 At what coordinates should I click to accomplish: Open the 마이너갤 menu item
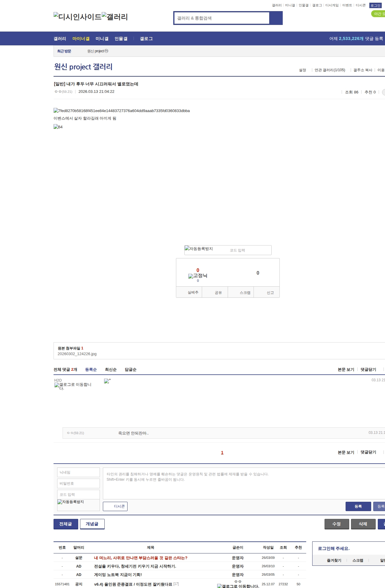(x=81, y=38)
